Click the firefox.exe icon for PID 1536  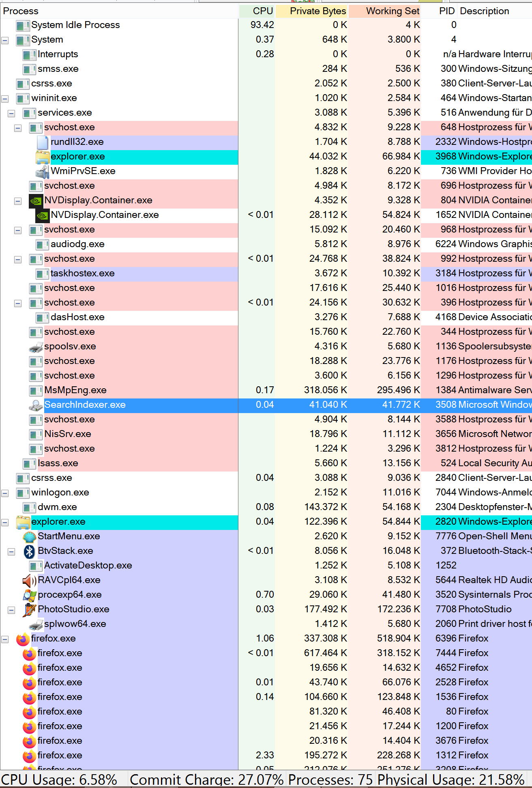(x=30, y=697)
